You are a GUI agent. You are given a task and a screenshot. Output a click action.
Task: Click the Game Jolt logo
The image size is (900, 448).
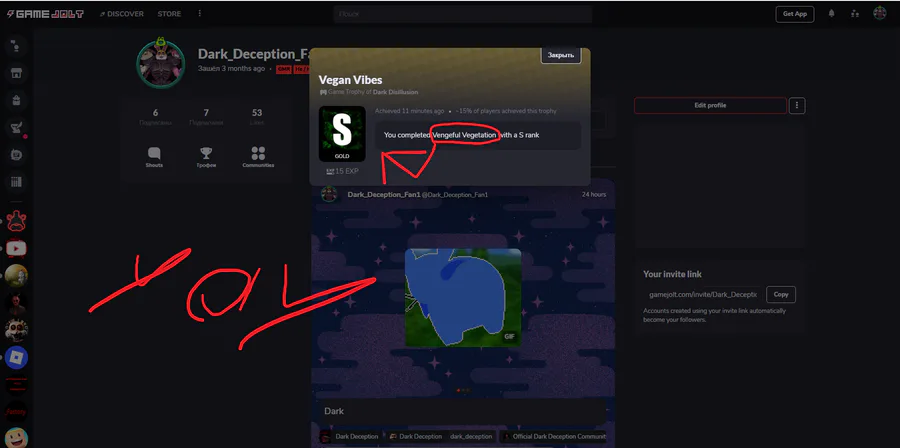click(x=45, y=14)
